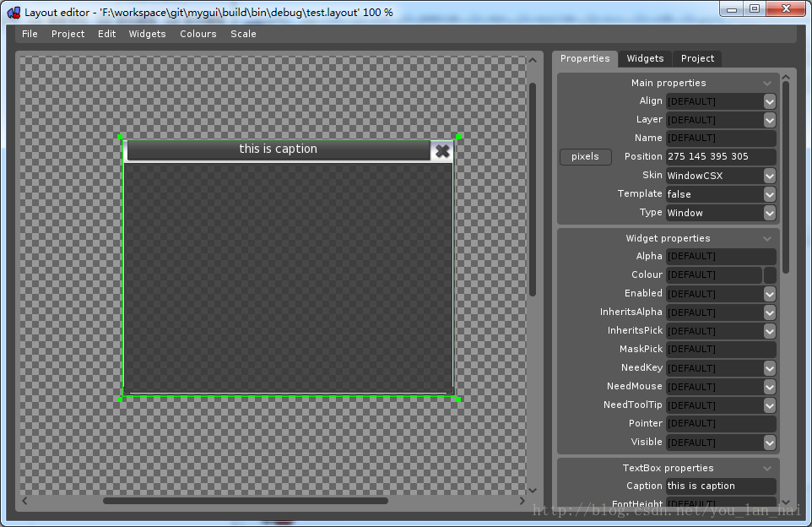Click the X close icon on caption window
Viewport: 812px width, 527px height.
point(442,151)
